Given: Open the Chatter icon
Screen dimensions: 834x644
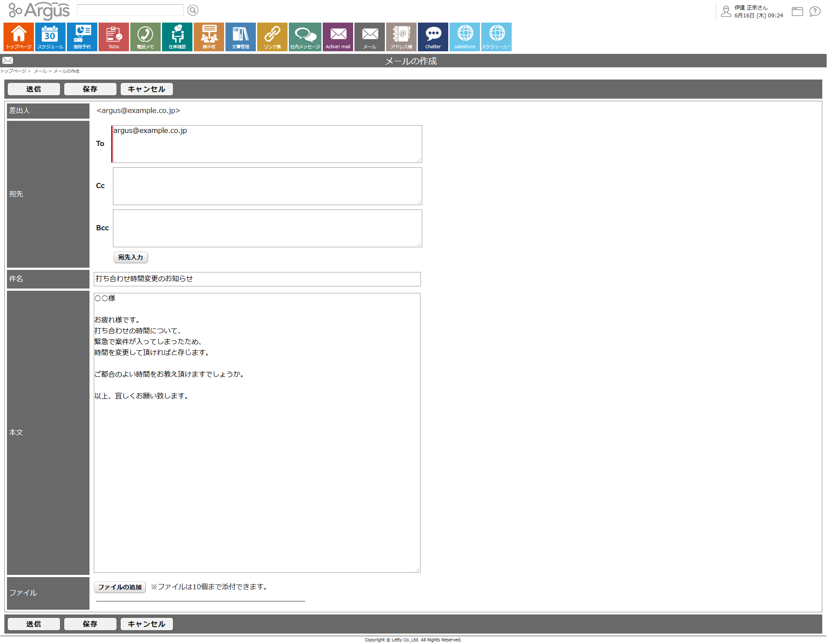Looking at the screenshot, I should pos(433,37).
